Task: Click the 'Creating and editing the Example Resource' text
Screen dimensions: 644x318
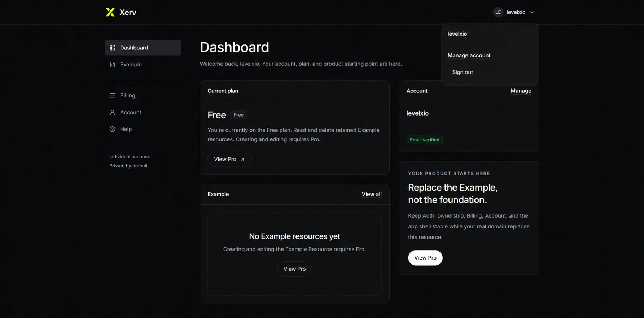Action: coord(294,249)
